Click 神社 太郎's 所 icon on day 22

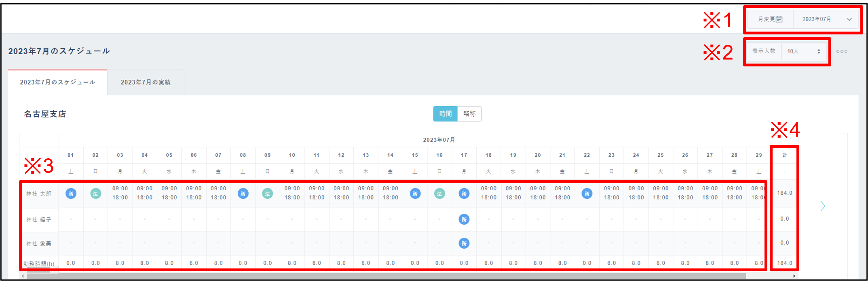587,194
